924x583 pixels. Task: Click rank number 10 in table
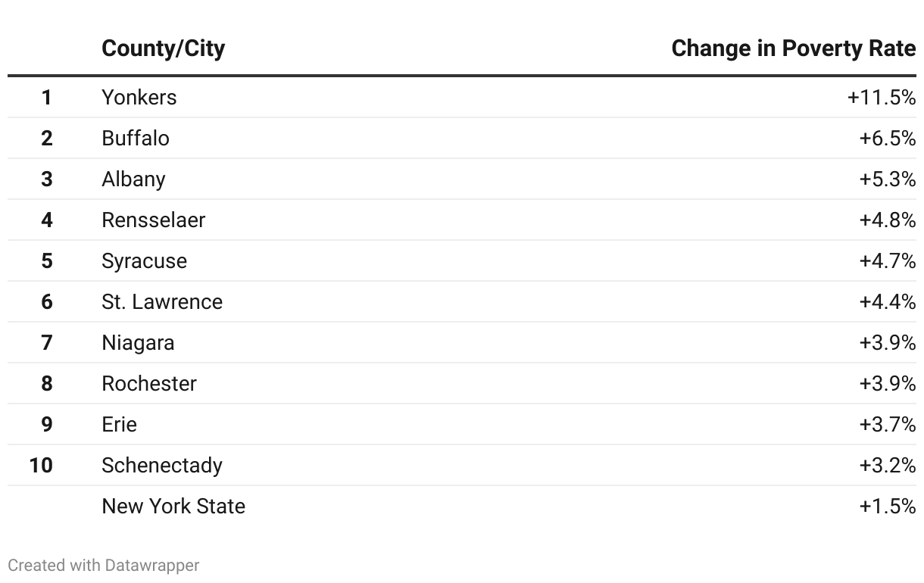(41, 466)
